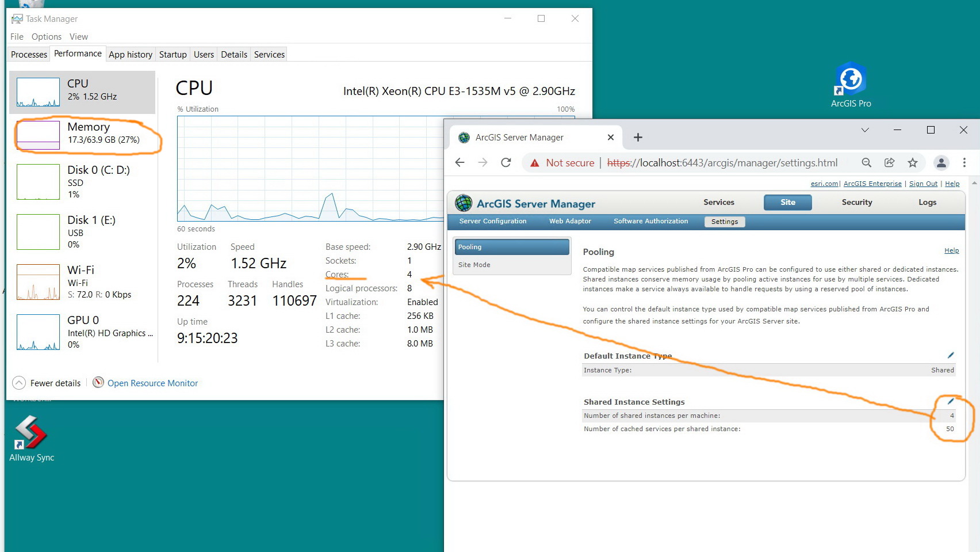
Task: Open the ArcGIS Enterprise link
Action: point(872,184)
